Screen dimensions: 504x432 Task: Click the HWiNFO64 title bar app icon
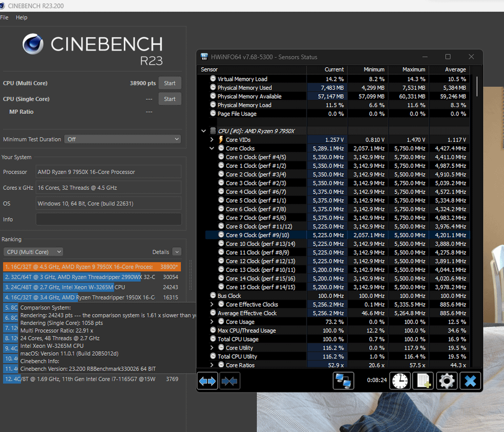tap(204, 57)
